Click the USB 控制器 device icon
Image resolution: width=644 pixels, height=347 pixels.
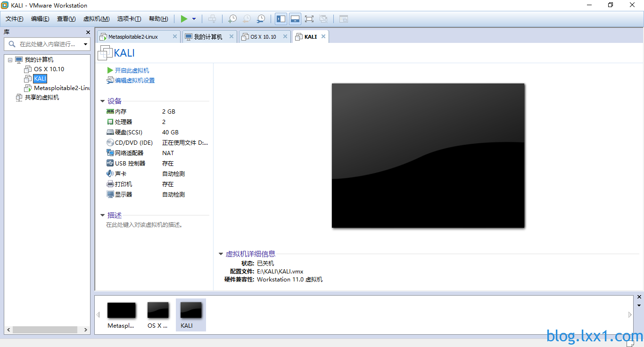click(110, 164)
